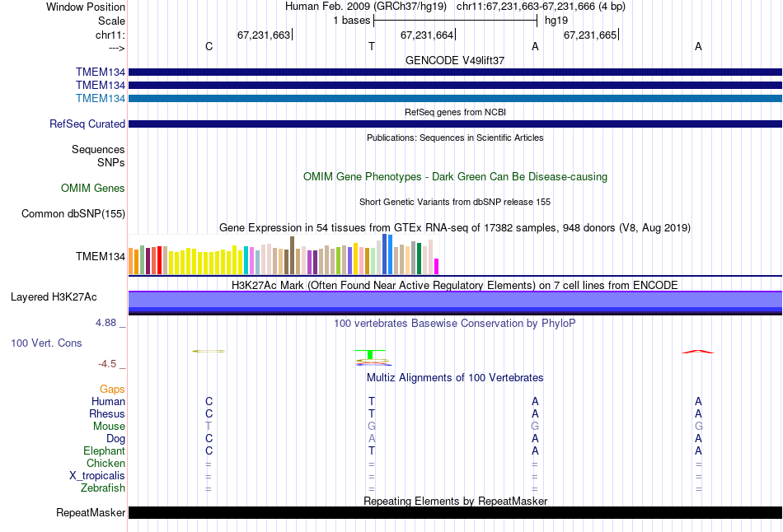This screenshot has height=532, width=783.
Task: Click the Human species row label
Action: (x=108, y=402)
